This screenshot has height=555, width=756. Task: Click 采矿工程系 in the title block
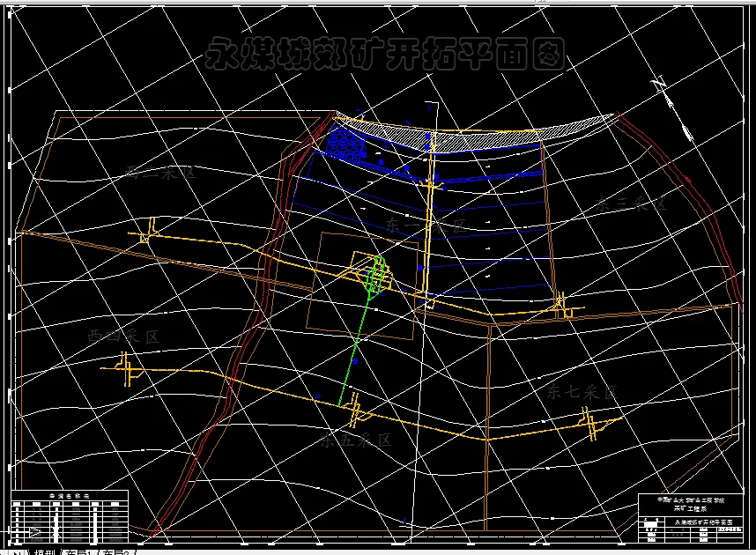pos(690,508)
